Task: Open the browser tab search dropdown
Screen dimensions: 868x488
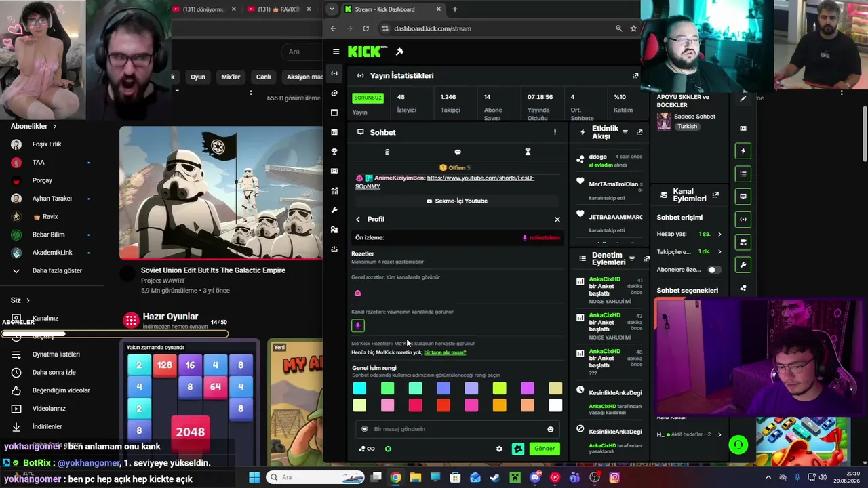Action: tap(332, 9)
